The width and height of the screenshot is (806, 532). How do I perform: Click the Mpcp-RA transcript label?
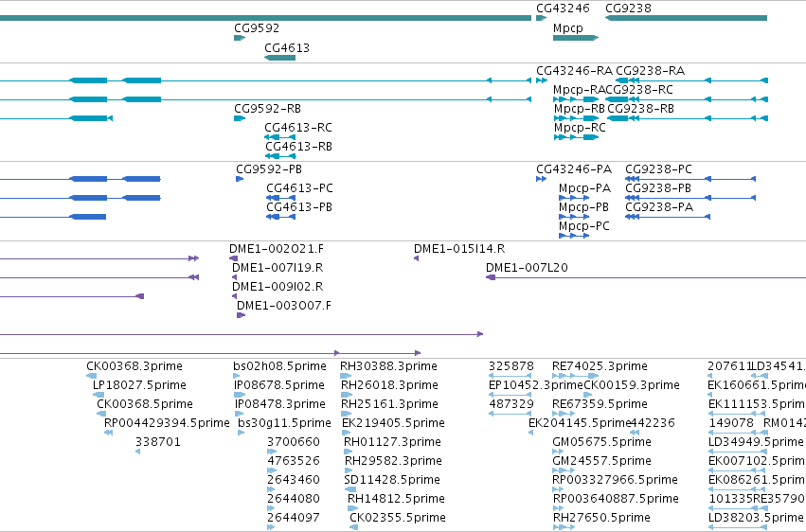[x=579, y=90]
